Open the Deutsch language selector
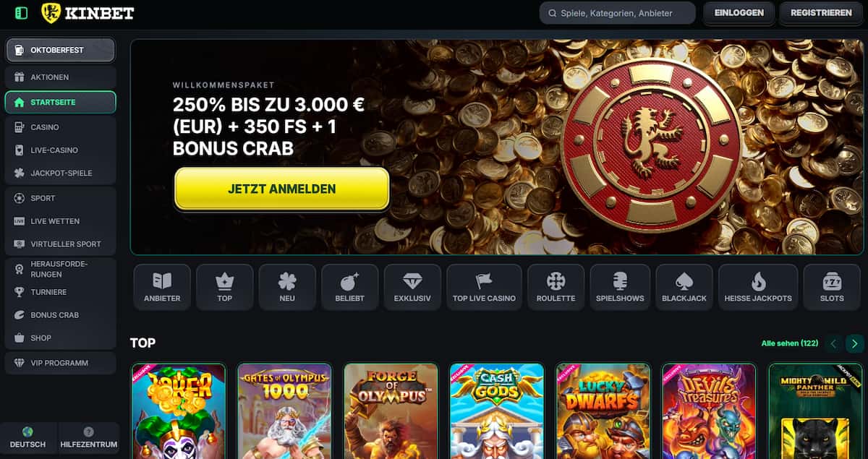Image resolution: width=868 pixels, height=459 pixels. [28, 438]
